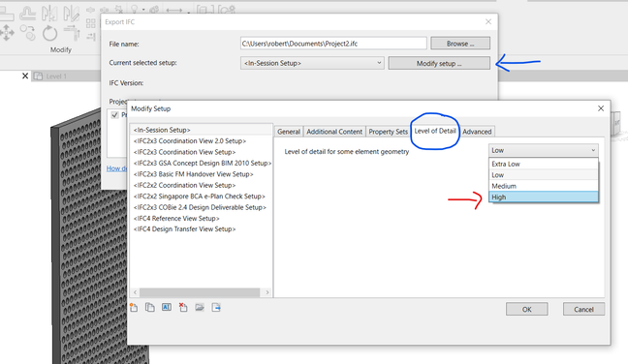The width and height of the screenshot is (628, 364).
Task: Click the Unpin icon in the ribbon
Action: coord(118,10)
